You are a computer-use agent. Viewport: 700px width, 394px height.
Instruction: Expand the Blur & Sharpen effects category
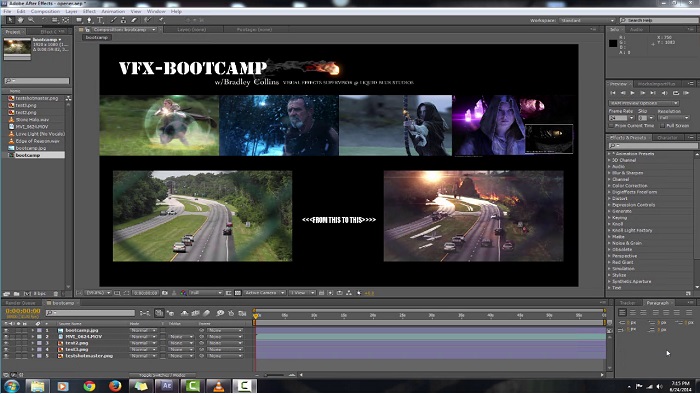pos(609,173)
